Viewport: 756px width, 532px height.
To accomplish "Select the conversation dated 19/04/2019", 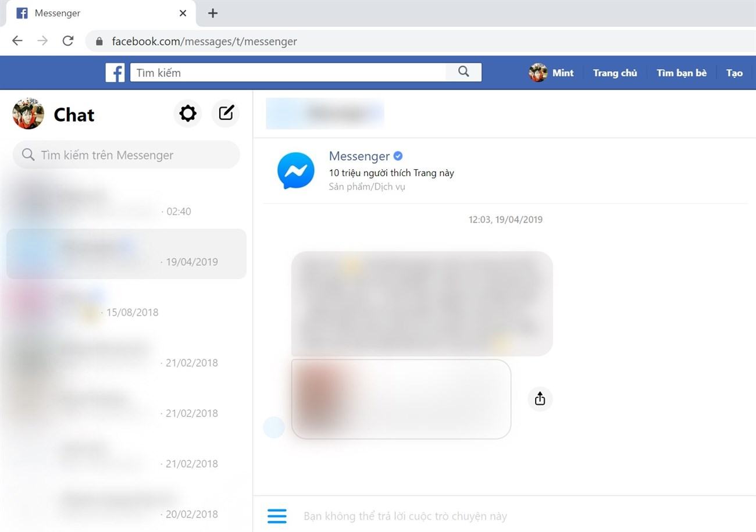I will coord(126,254).
